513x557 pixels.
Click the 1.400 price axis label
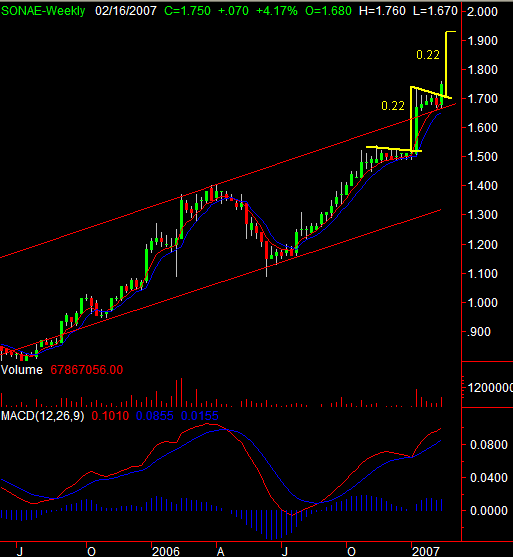pos(482,186)
